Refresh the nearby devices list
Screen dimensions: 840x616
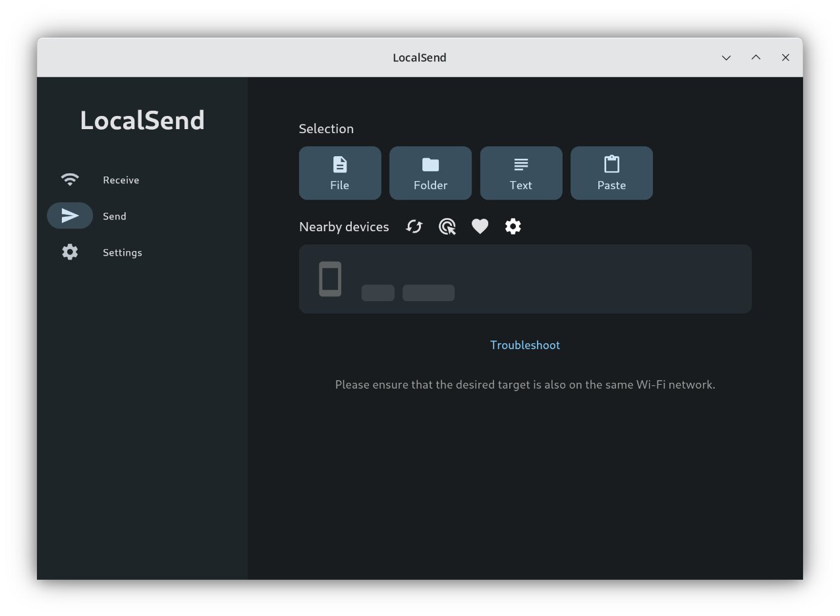click(414, 227)
